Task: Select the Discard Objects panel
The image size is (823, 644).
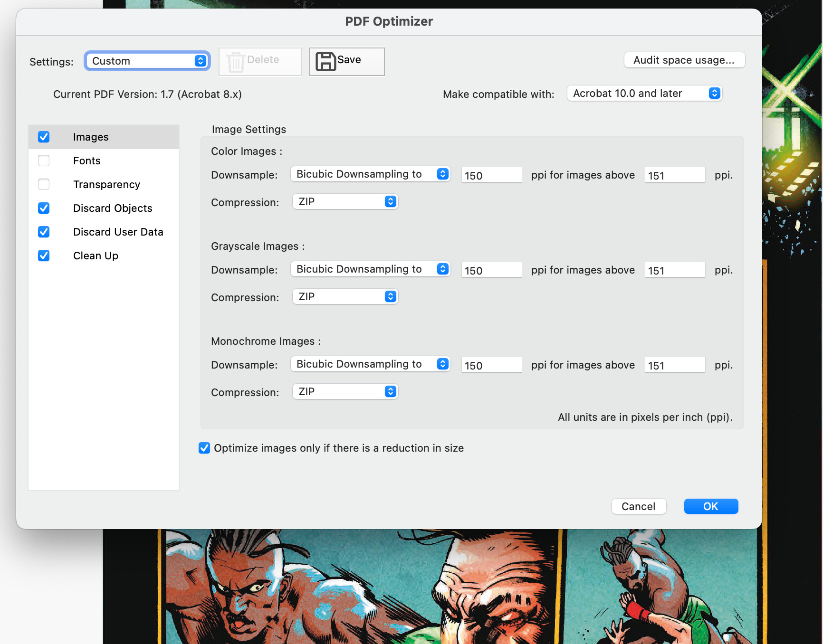Action: coord(104,208)
